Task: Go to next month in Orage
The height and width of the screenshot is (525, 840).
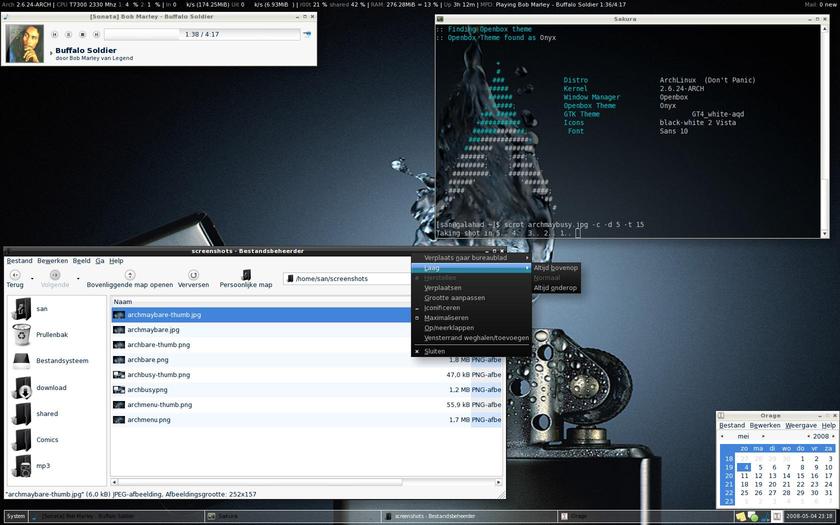Action: tap(763, 437)
